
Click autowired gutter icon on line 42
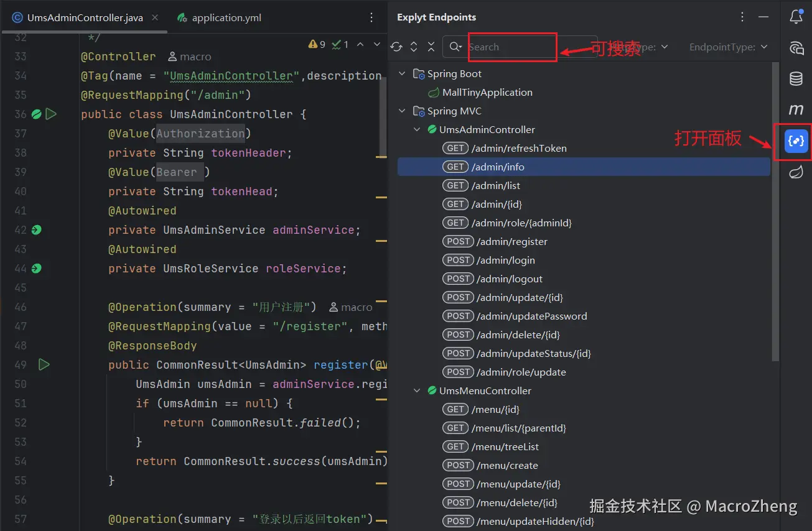tap(37, 230)
